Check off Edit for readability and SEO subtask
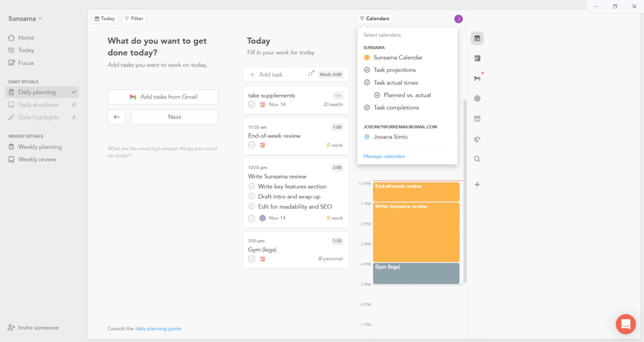This screenshot has height=342, width=644. click(251, 206)
